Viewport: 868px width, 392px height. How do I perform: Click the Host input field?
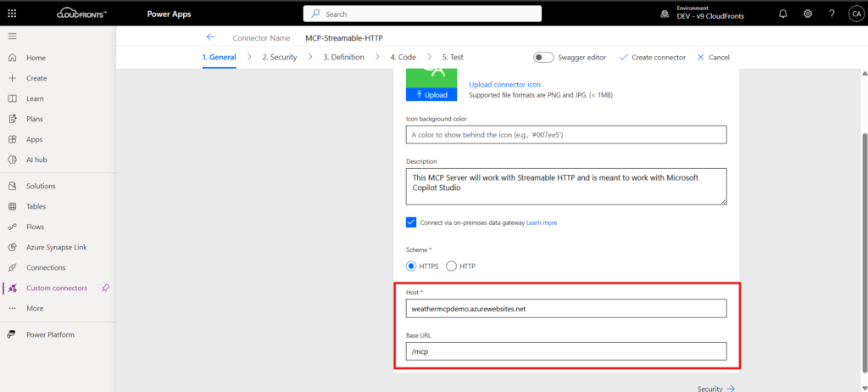point(565,308)
